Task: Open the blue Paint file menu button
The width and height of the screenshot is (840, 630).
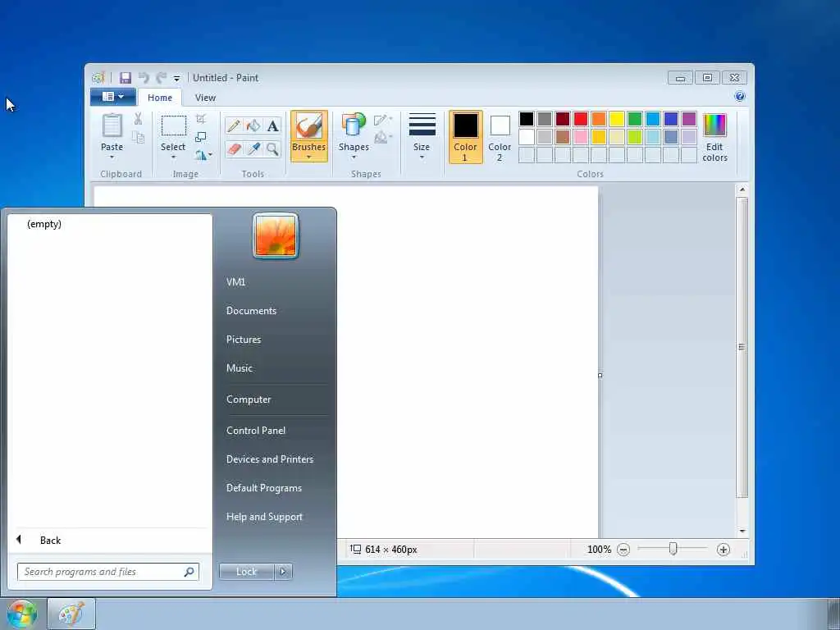Action: point(112,97)
